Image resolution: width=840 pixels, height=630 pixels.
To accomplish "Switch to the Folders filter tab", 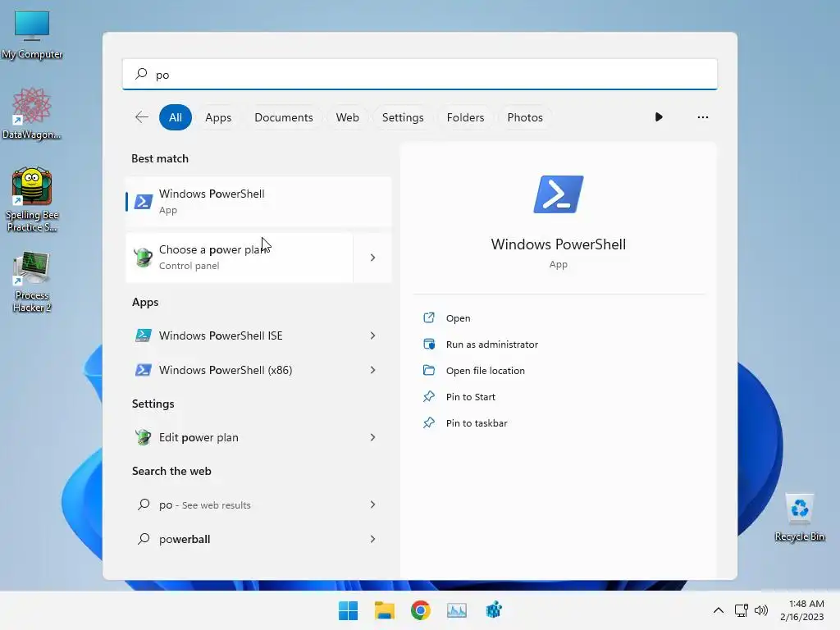I will [466, 117].
